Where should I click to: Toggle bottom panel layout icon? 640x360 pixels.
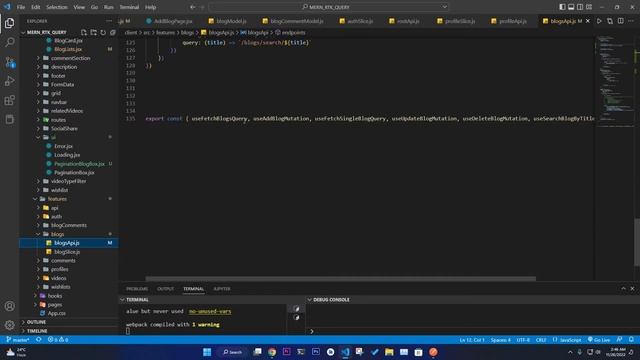[x=571, y=7]
